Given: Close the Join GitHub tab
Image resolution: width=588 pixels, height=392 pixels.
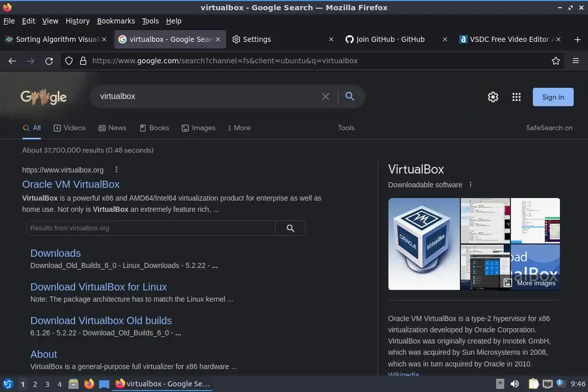Looking at the screenshot, I should [x=445, y=39].
